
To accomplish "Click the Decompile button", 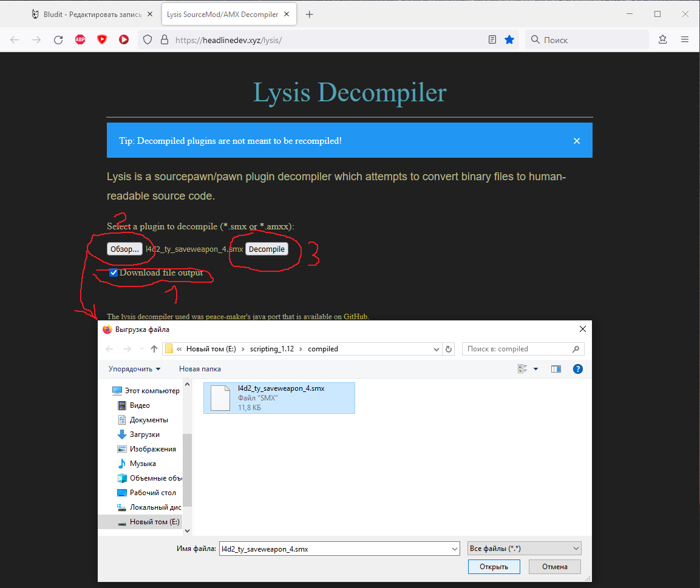I will [267, 249].
